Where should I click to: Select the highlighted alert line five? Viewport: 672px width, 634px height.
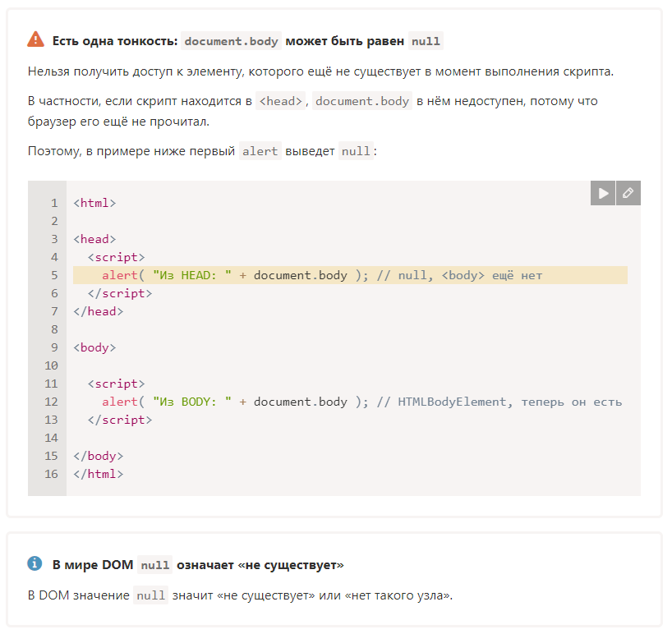[x=350, y=275]
